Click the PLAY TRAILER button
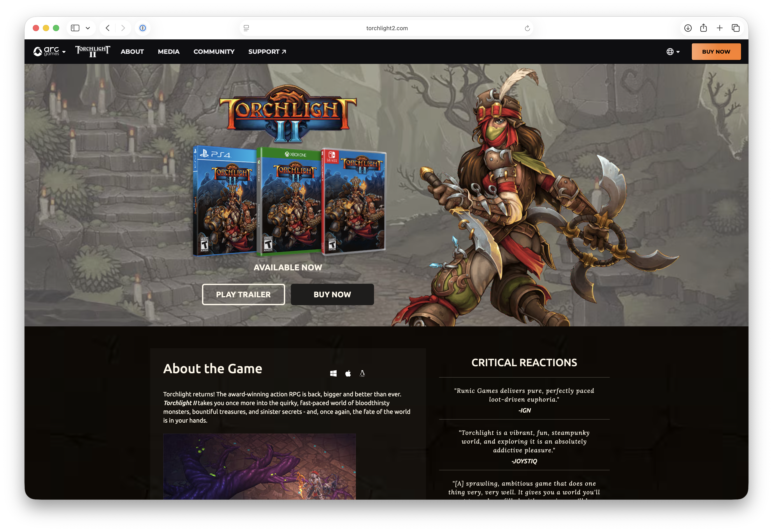This screenshot has width=773, height=532. click(243, 294)
